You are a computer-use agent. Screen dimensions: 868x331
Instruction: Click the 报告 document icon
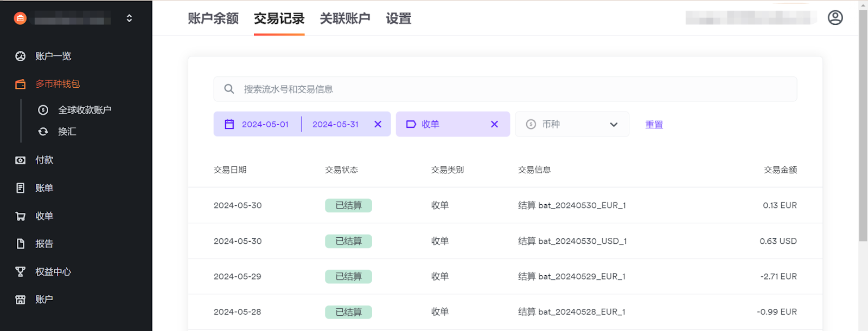tap(21, 244)
